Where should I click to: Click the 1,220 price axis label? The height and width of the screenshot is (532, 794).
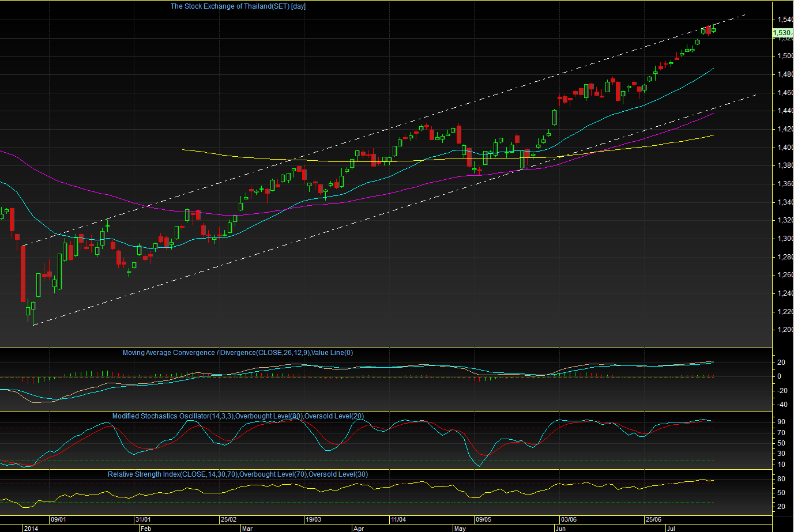[785, 312]
